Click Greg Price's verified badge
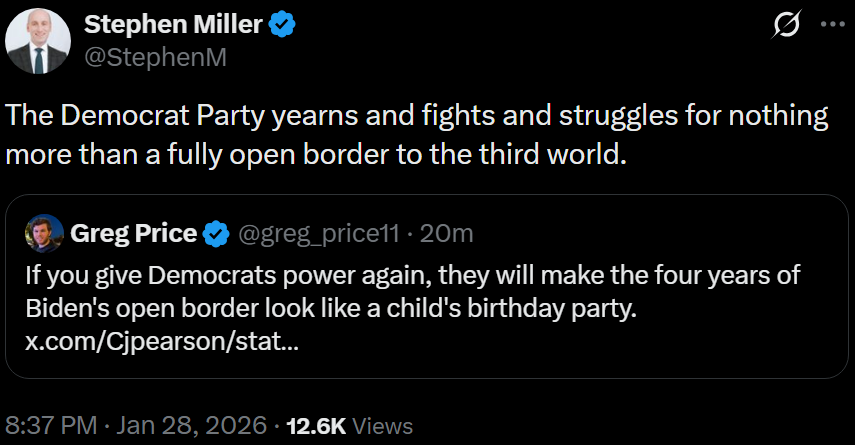Image resolution: width=855 pixels, height=445 pixels. pyautogui.click(x=215, y=234)
